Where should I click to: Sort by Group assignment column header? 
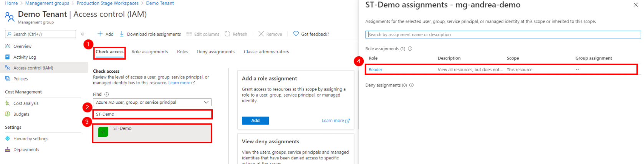(x=594, y=58)
